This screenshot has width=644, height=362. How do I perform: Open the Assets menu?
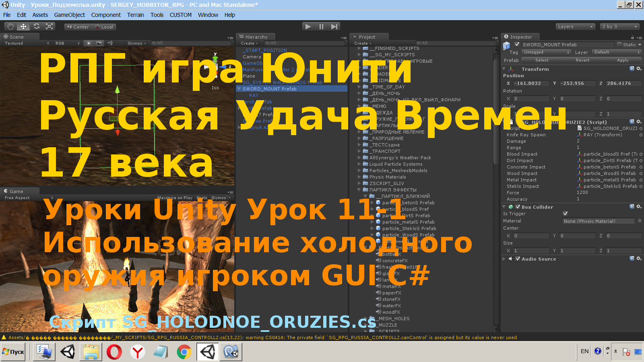(40, 15)
